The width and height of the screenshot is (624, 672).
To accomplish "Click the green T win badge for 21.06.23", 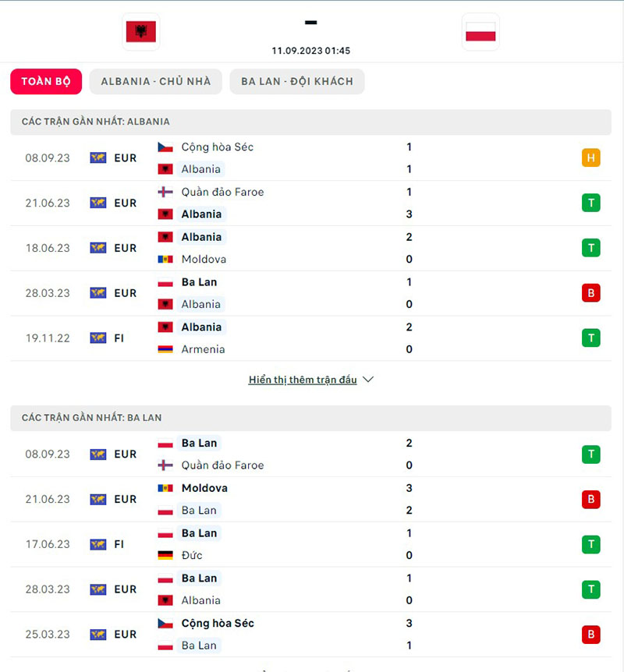I will pos(590,203).
